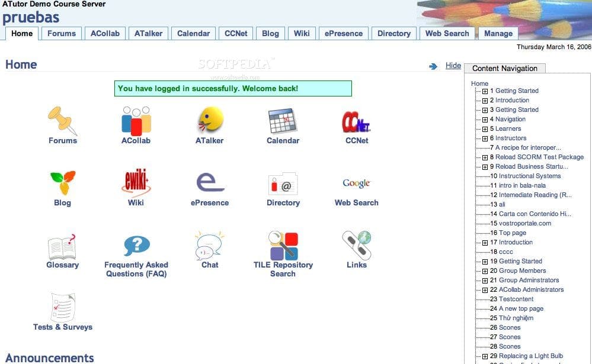This screenshot has height=364, width=592.
Task: Expand '8 Reload SCORM Test Package' node
Action: pos(485,157)
